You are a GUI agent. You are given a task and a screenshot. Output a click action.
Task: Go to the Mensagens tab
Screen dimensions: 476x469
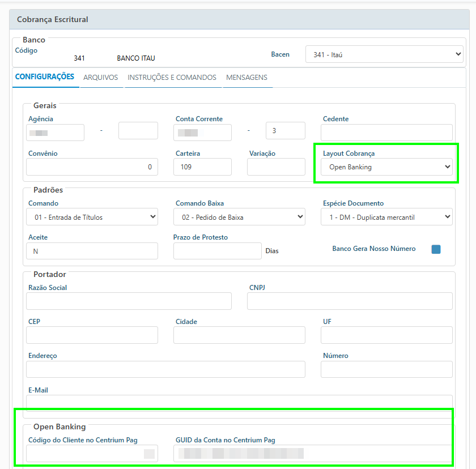(x=246, y=78)
